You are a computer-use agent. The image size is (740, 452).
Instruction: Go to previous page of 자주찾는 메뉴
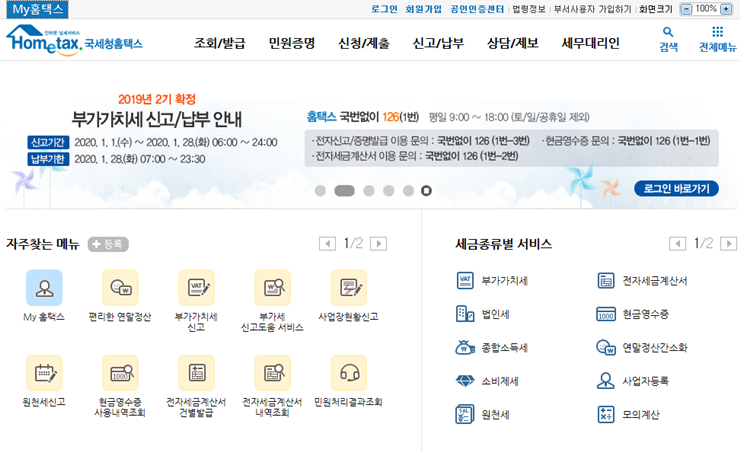click(x=328, y=243)
